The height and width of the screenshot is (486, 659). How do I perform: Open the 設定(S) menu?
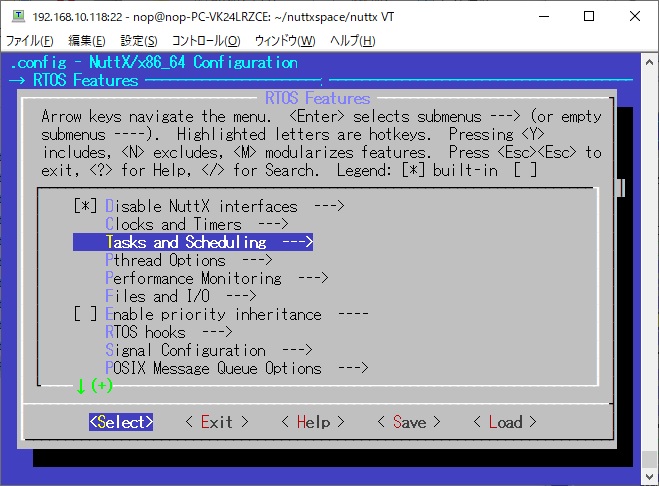click(x=139, y=41)
